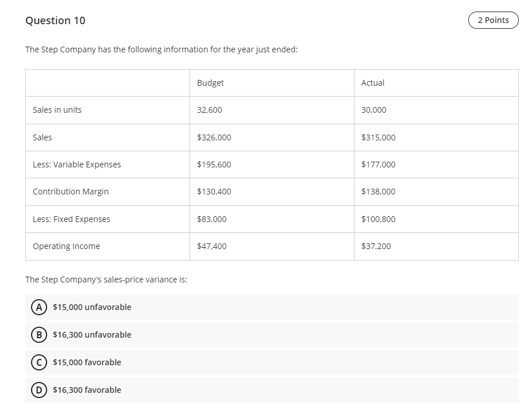Click actual sales value $315,000
This screenshot has height=413, width=532.
pyautogui.click(x=378, y=137)
